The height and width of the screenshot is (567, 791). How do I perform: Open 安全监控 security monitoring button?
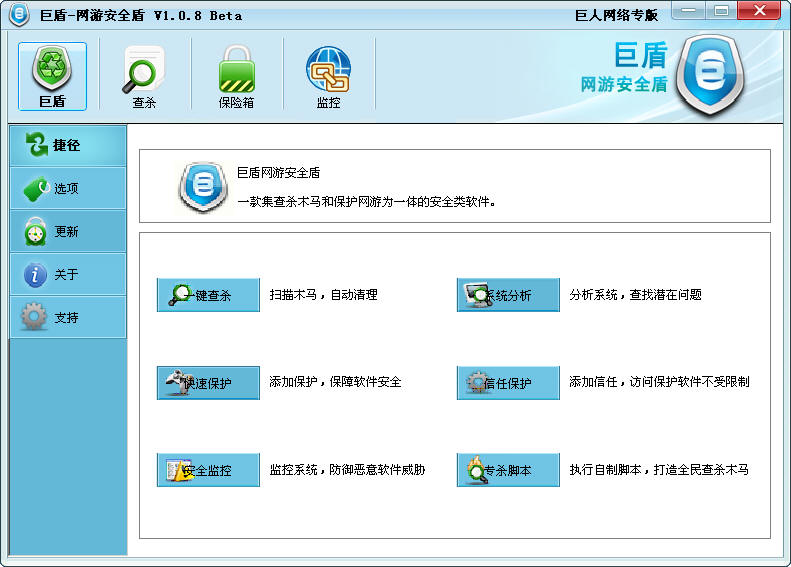coord(208,470)
